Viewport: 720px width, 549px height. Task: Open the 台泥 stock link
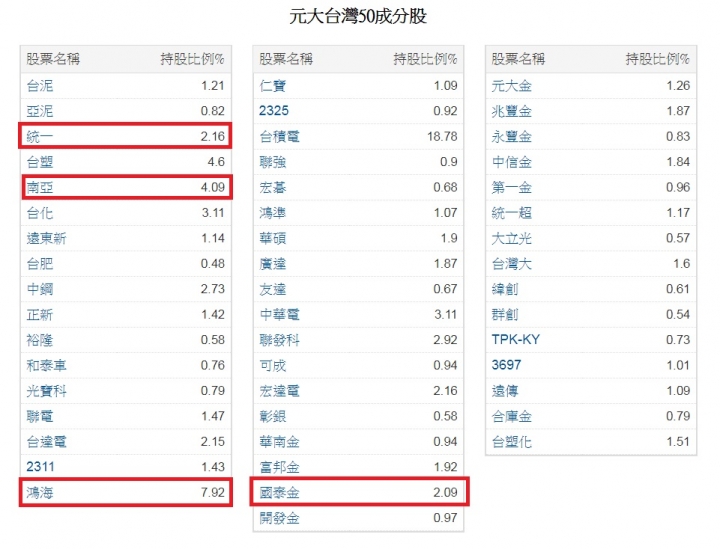39,86
